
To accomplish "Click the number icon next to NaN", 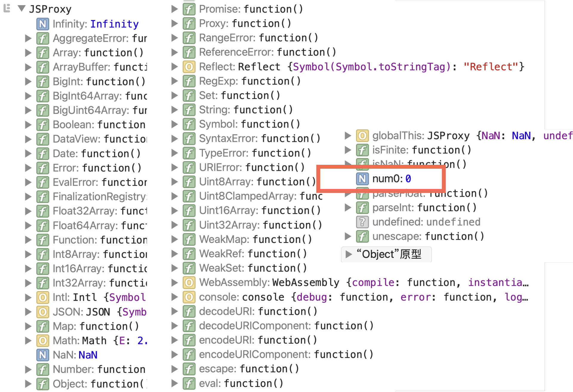I will pyautogui.click(x=43, y=355).
